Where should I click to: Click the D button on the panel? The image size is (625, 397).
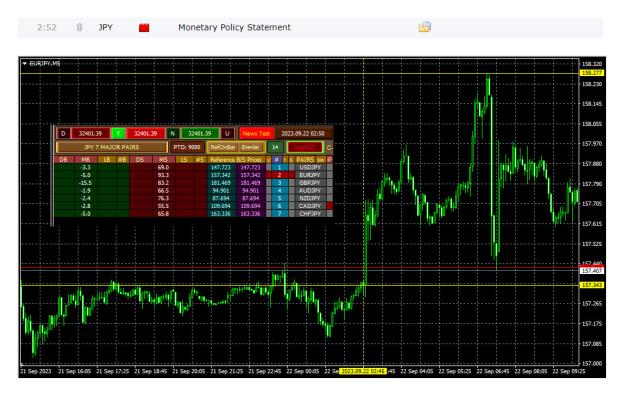[63, 134]
